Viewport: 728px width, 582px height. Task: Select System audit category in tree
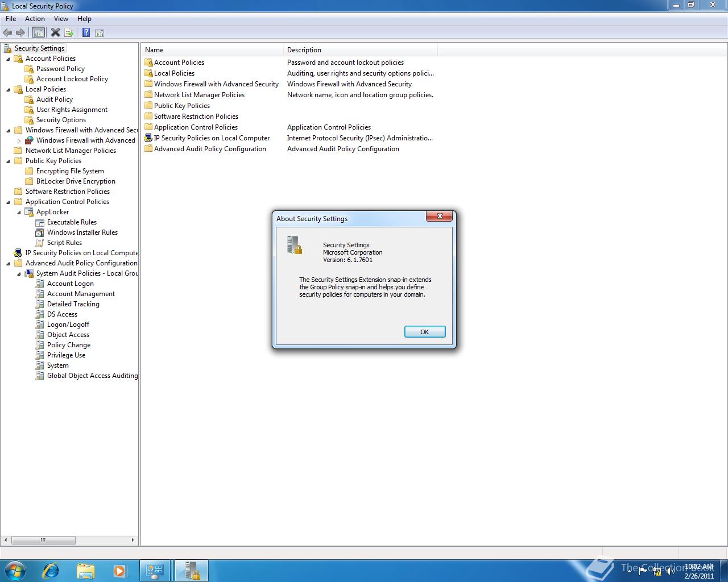(57, 365)
